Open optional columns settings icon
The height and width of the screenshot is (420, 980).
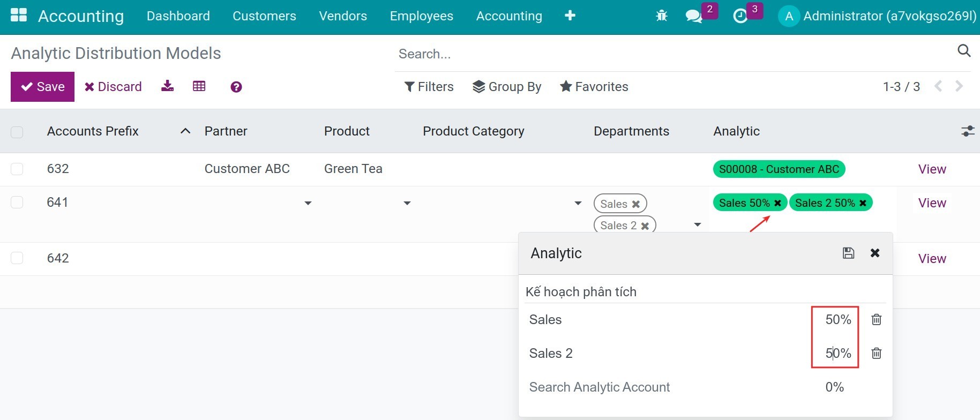click(968, 131)
